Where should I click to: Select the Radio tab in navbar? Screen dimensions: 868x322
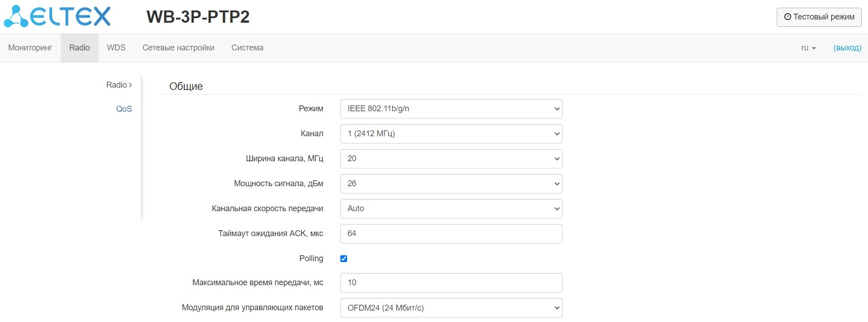79,48
